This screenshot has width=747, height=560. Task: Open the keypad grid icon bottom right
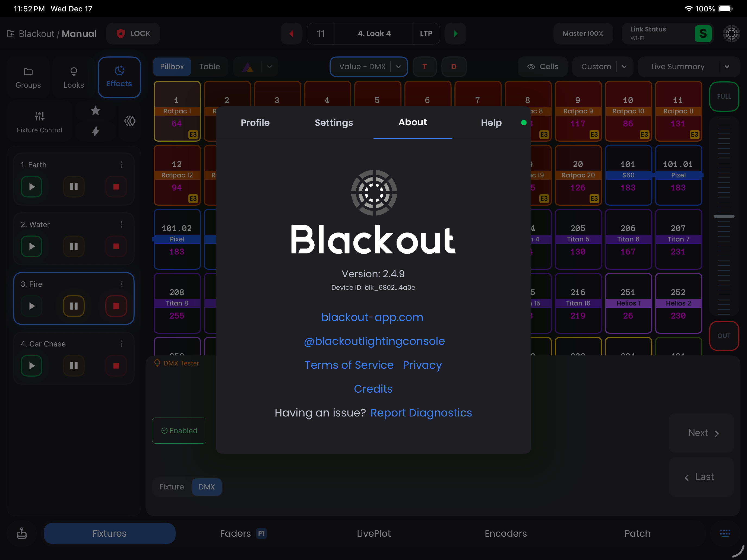pyautogui.click(x=725, y=533)
